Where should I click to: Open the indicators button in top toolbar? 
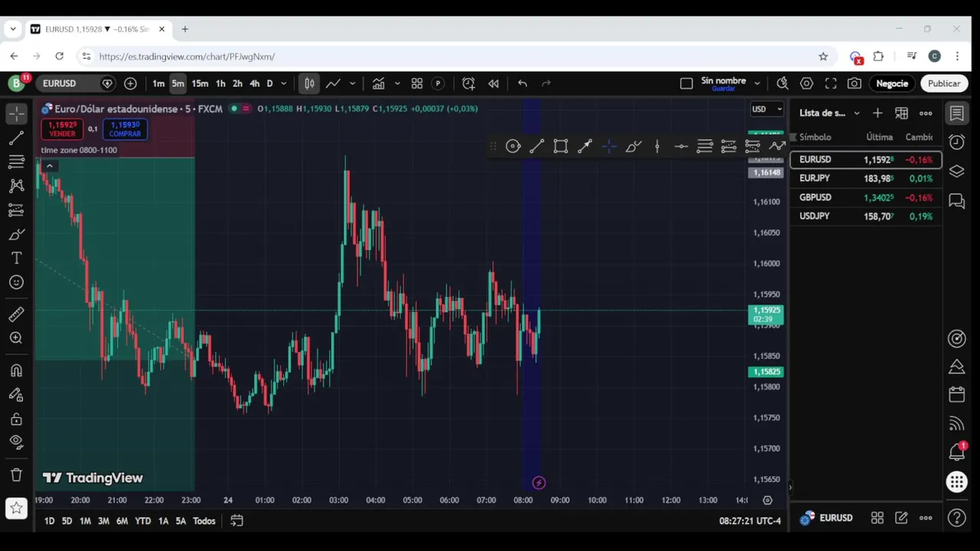378,83
